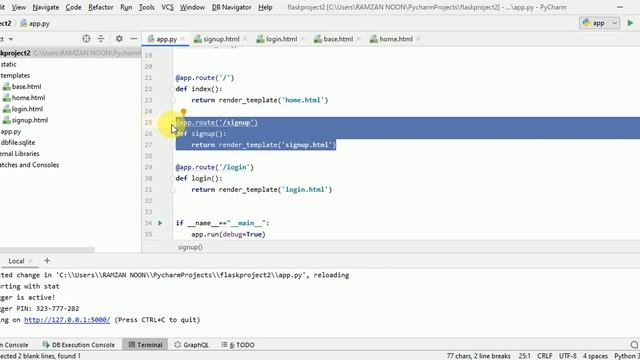640x360 pixels.
Task: Select home.html in project tree
Action: (24, 98)
